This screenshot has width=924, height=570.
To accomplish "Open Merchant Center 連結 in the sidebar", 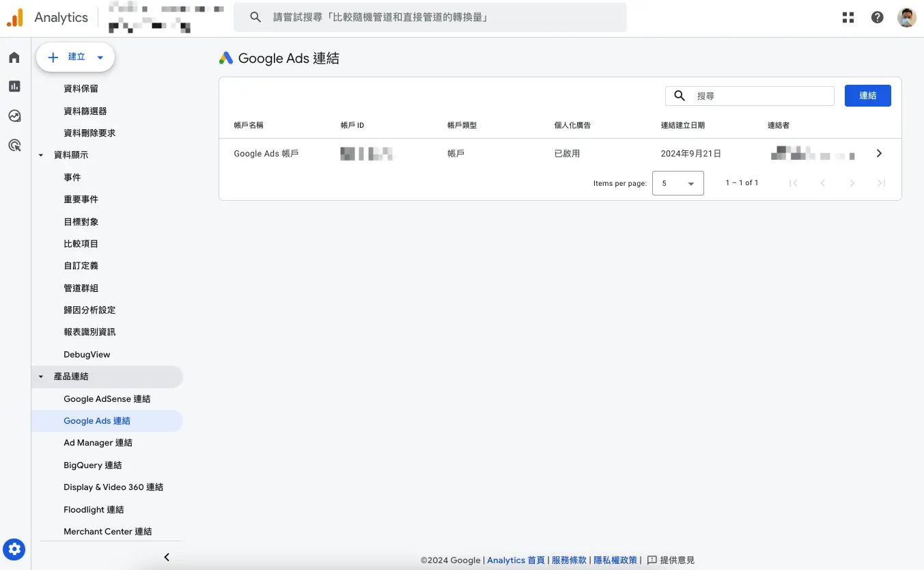I will 108,532.
